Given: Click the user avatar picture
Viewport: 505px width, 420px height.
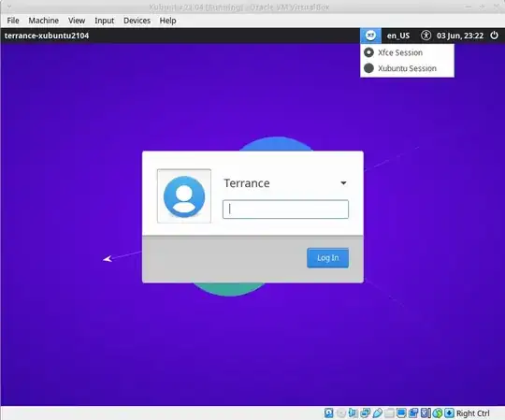Looking at the screenshot, I should coord(184,196).
